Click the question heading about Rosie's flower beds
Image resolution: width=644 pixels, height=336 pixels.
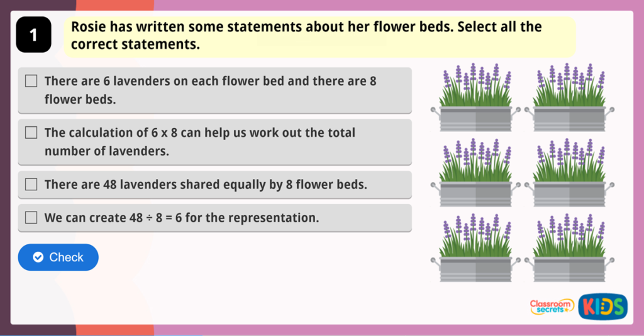pos(306,36)
